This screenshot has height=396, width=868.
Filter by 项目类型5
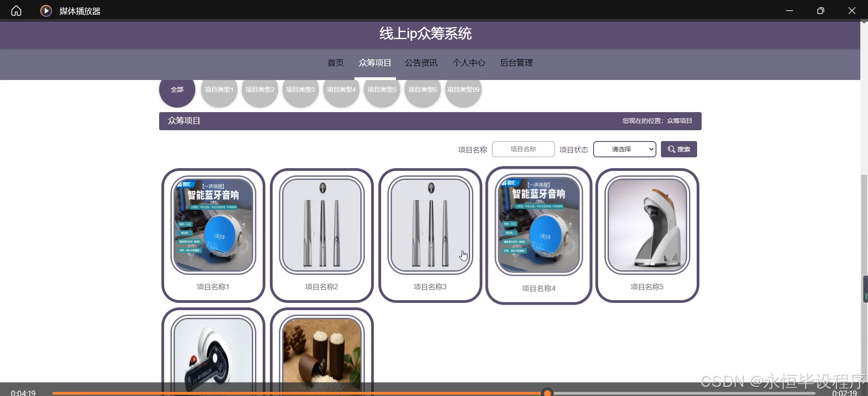(x=382, y=90)
